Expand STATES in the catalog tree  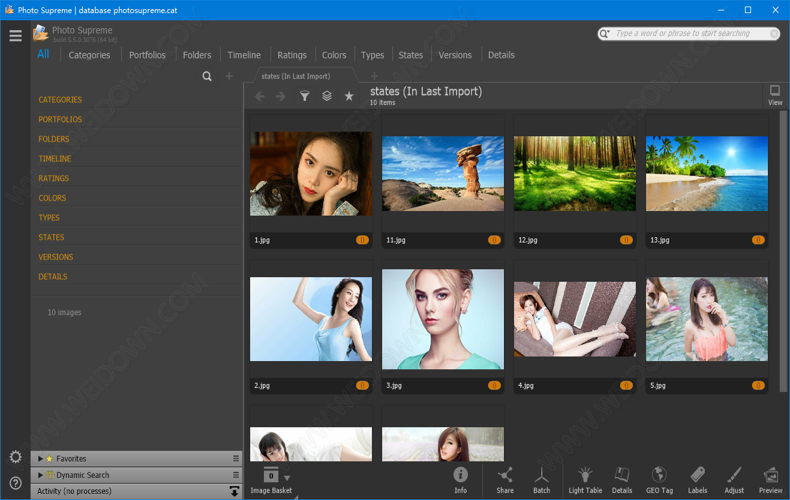tap(51, 237)
